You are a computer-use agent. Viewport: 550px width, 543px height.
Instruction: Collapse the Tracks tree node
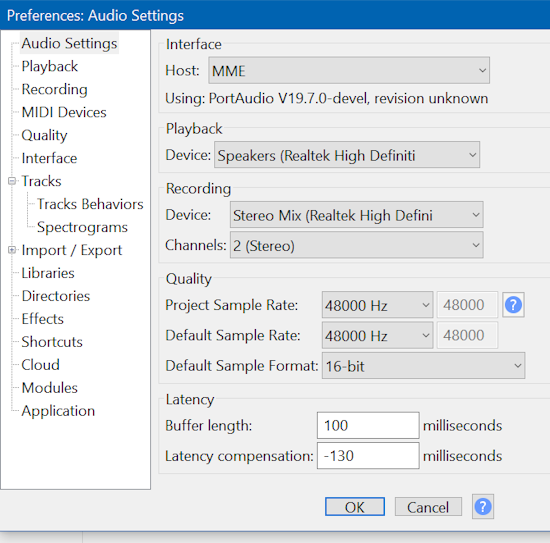(12, 181)
